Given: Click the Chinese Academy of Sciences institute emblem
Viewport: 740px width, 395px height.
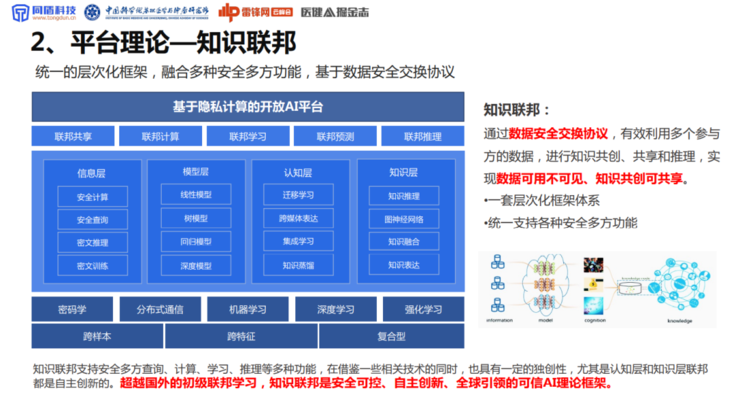Looking at the screenshot, I should pyautogui.click(x=92, y=12).
